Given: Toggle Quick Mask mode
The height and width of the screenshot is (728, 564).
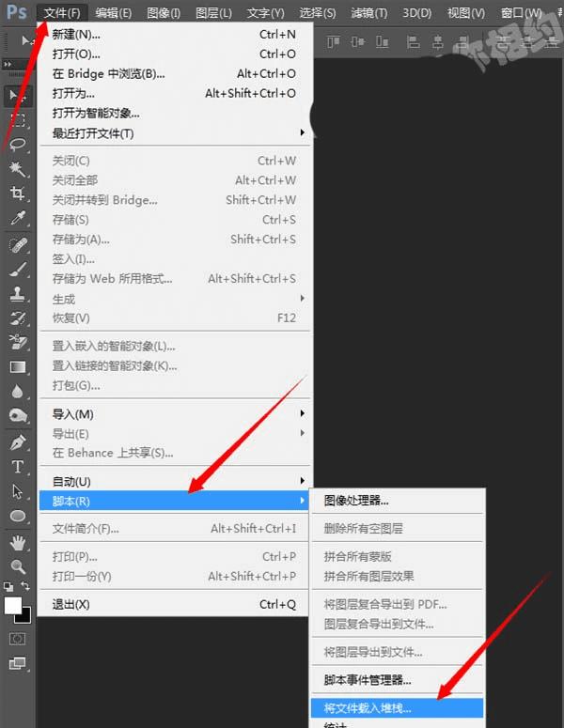Looking at the screenshot, I should tap(18, 639).
